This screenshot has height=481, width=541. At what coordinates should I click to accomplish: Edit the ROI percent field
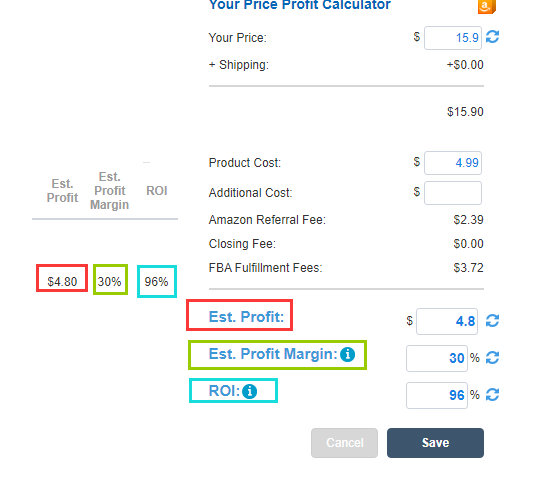click(x=437, y=395)
